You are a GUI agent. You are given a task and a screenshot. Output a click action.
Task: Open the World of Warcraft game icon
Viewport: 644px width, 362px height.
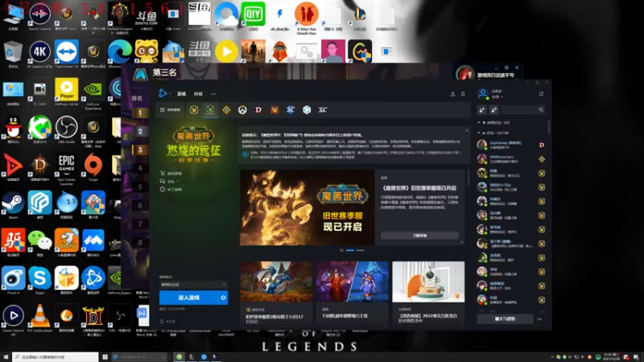coord(194,109)
